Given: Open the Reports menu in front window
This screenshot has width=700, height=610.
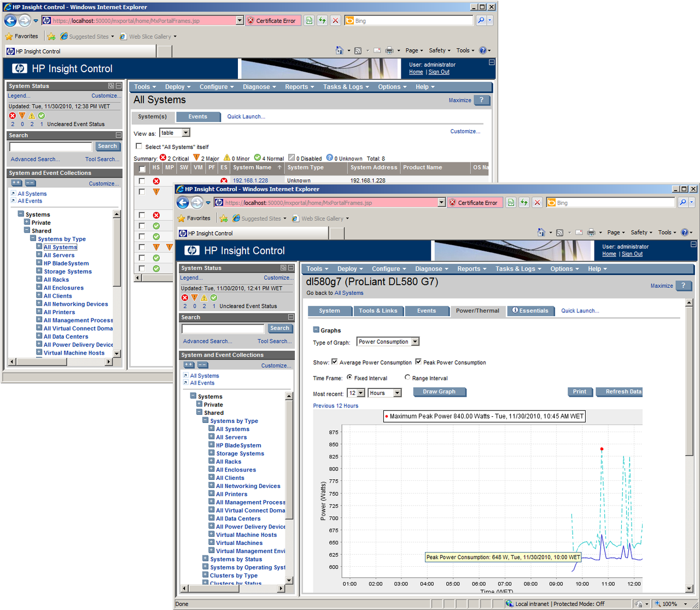Looking at the screenshot, I should click(x=472, y=269).
